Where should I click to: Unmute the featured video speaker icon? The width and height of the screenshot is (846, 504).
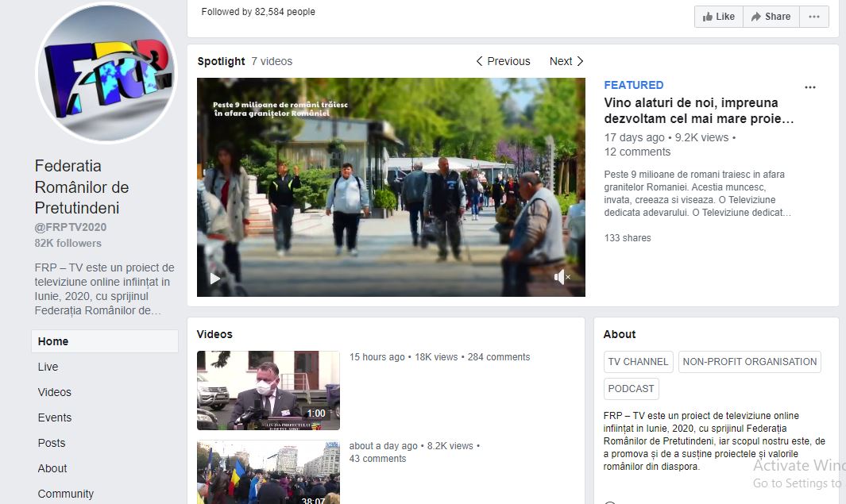[562, 277]
